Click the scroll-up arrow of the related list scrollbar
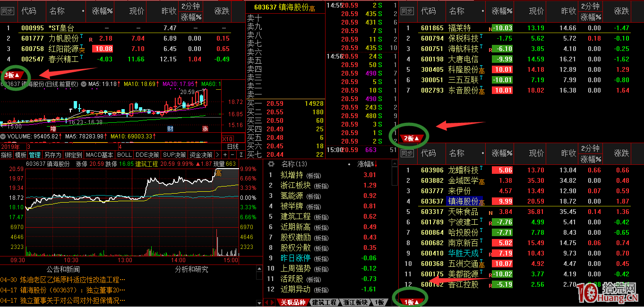Screen dimensions: 644x307 point(395,164)
